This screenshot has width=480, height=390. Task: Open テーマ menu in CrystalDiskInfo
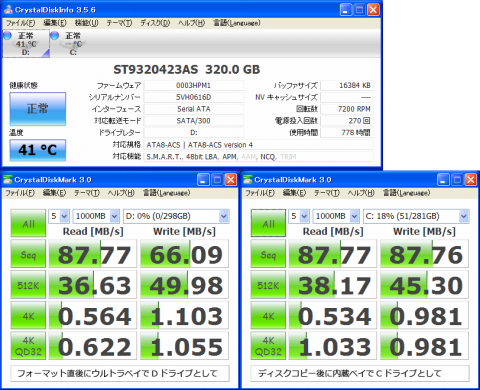[119, 23]
